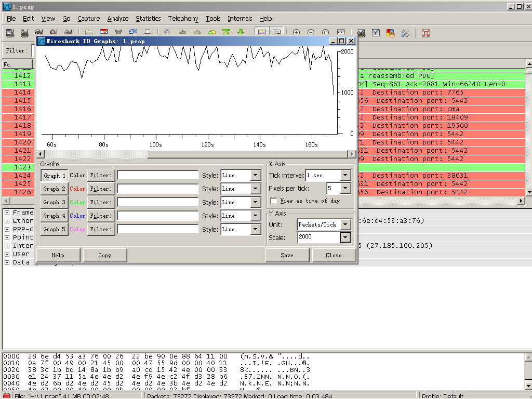Click the red Graph 2 Color label
Screen dimensions: 532x399
click(77, 189)
